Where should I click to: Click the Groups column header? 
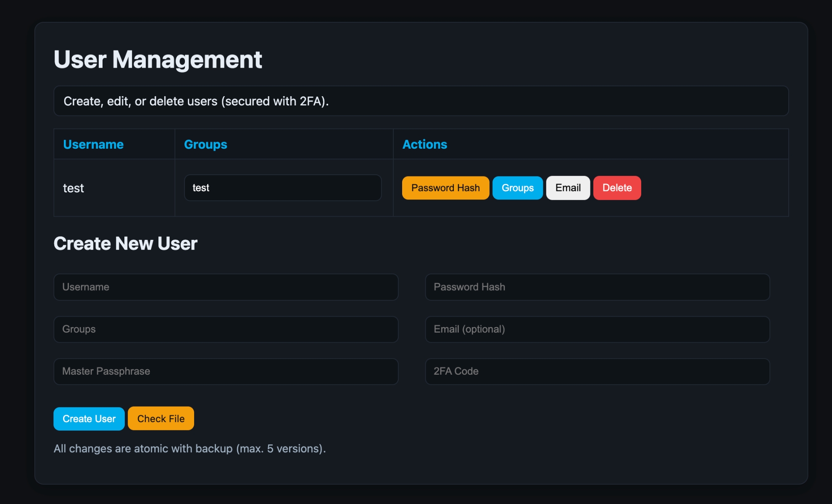[205, 144]
